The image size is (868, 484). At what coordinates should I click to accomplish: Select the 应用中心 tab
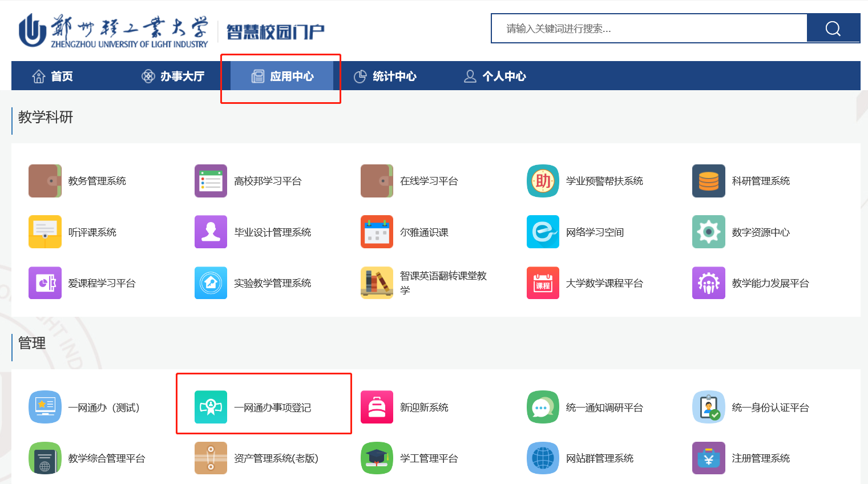(282, 76)
